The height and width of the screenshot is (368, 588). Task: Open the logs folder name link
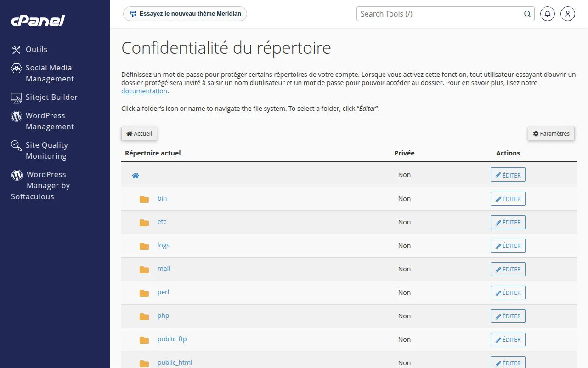[164, 245]
